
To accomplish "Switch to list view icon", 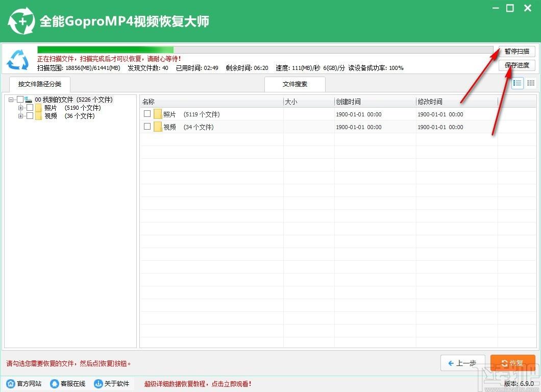I will (517, 83).
